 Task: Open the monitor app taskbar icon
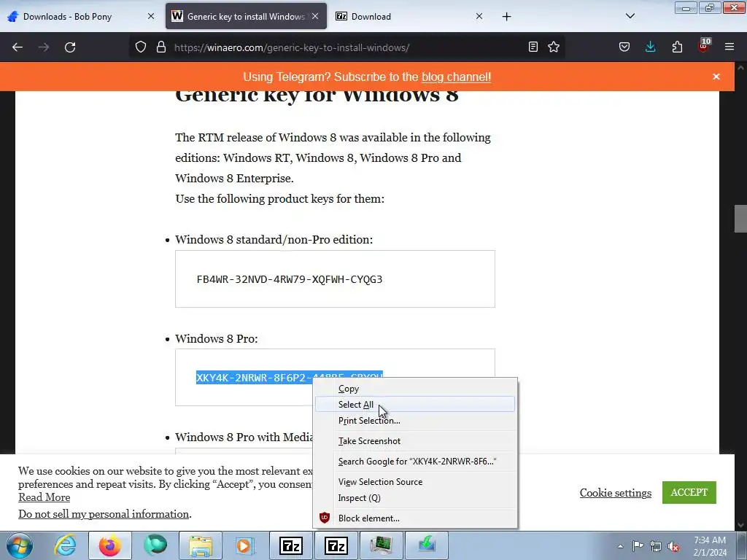tap(381, 545)
